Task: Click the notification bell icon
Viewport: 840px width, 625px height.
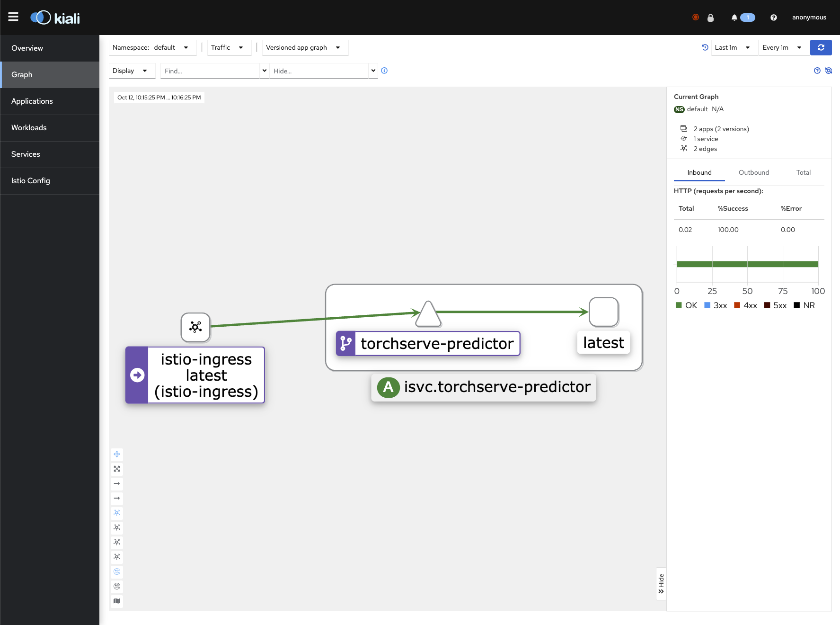Action: 734,18
